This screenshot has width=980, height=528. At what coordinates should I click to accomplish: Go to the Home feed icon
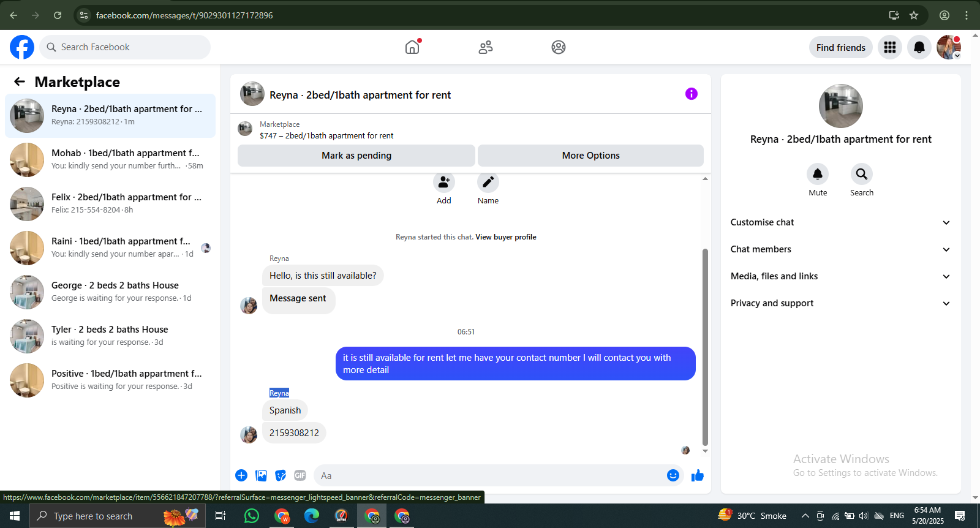(412, 47)
